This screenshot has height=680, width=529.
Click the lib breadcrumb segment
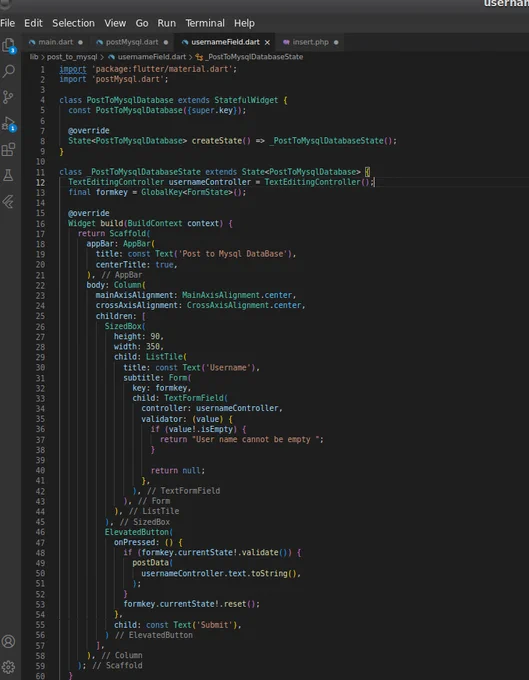[x=34, y=57]
